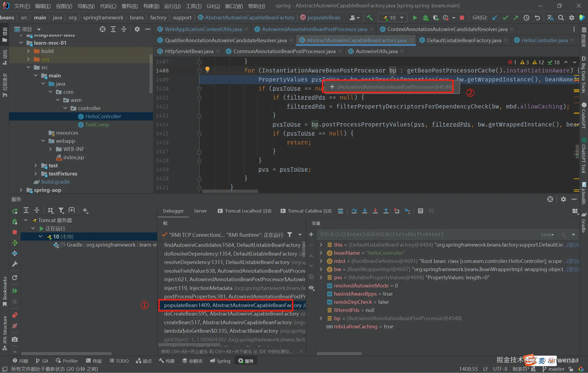Open Search Everywhere magnifier icon
Viewport: 588px width, 373px height.
[561, 18]
